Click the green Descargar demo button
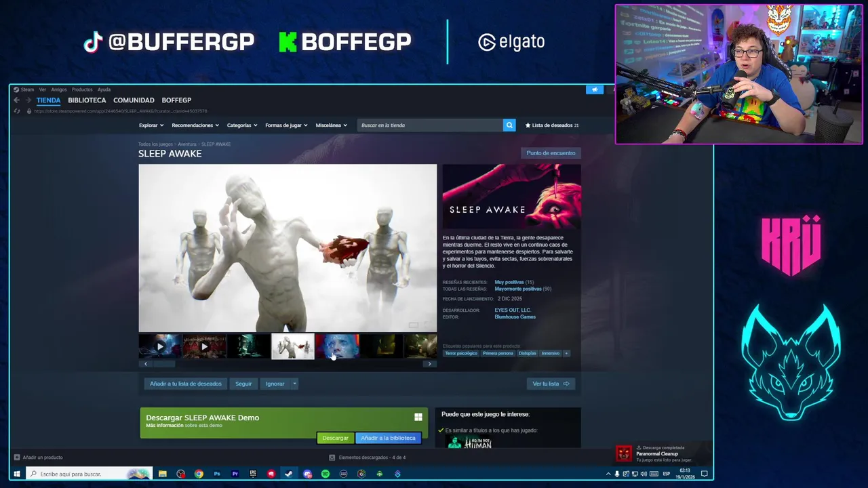 pos(335,438)
